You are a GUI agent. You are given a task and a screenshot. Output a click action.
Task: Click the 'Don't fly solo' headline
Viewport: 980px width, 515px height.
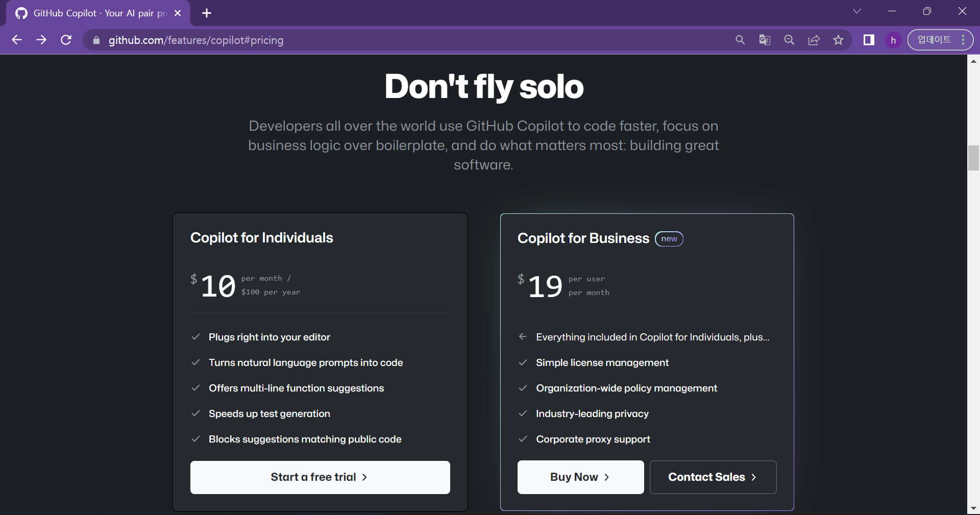(484, 87)
